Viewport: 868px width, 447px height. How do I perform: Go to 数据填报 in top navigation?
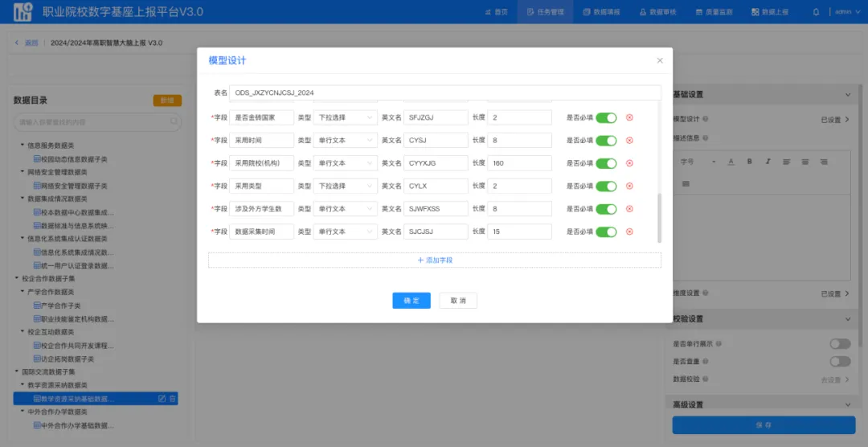pos(600,12)
